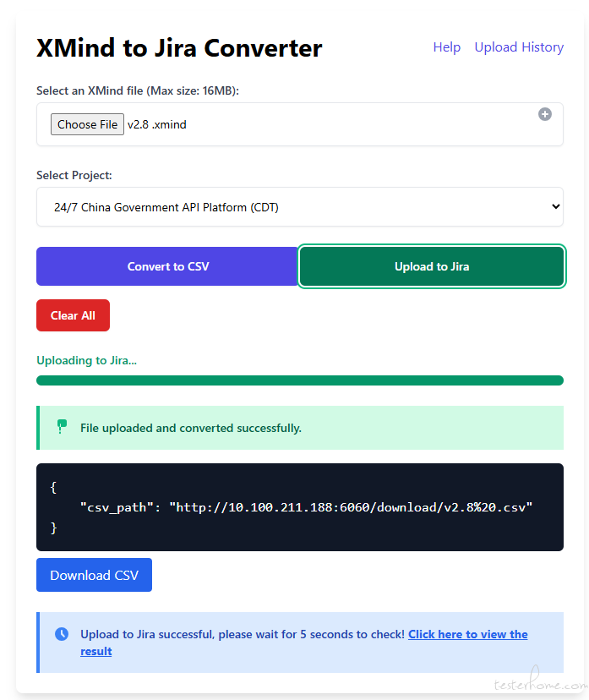Click Convert to CSV button
Viewport: 589px width, 700px height.
coord(167,266)
